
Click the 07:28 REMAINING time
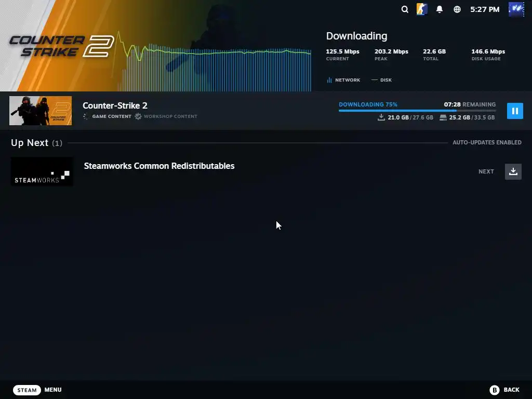click(x=470, y=104)
